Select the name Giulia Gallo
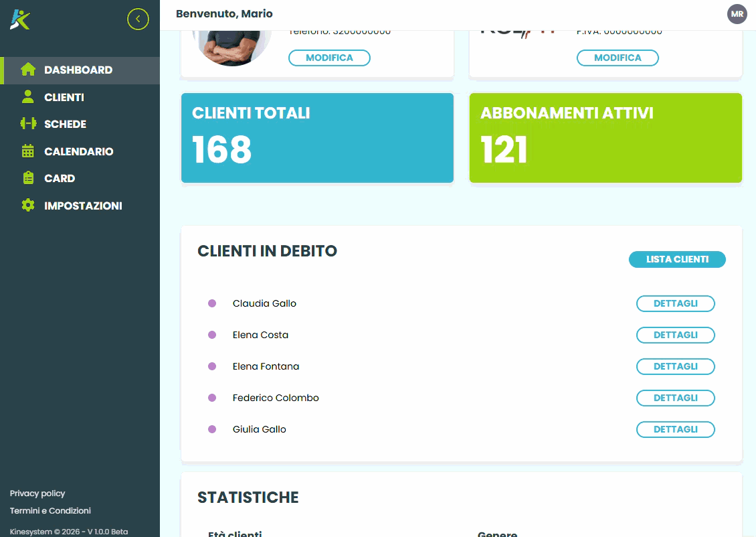Viewport: 756px width, 537px height. click(260, 429)
